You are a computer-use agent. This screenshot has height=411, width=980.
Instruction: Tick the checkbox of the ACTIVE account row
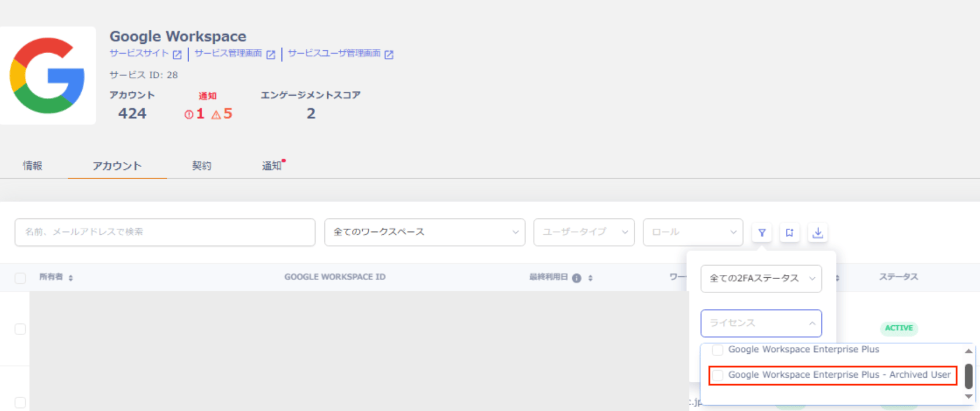click(x=20, y=329)
